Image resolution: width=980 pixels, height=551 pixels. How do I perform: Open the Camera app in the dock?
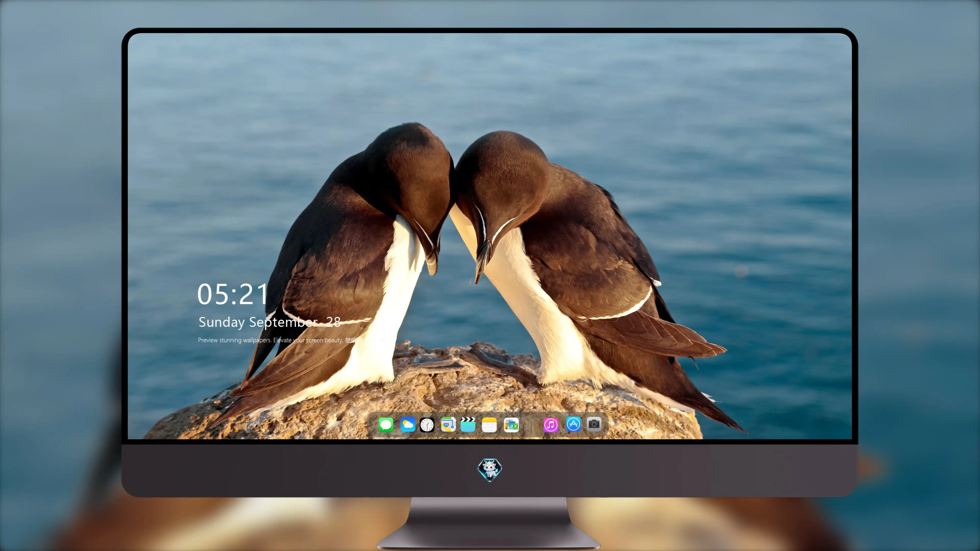(594, 424)
